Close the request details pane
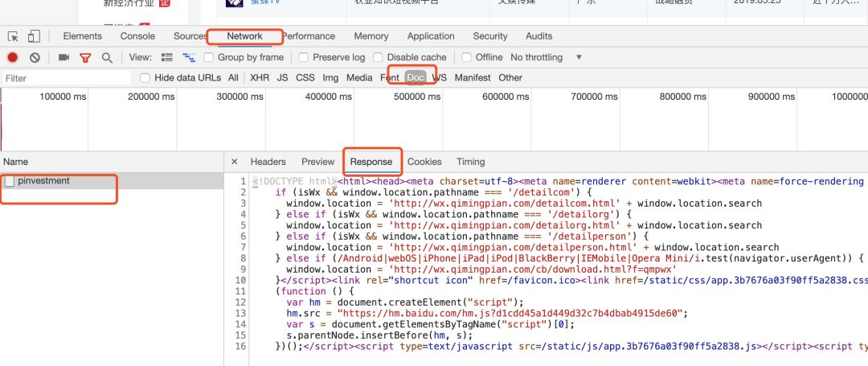868x366 pixels. 234,162
